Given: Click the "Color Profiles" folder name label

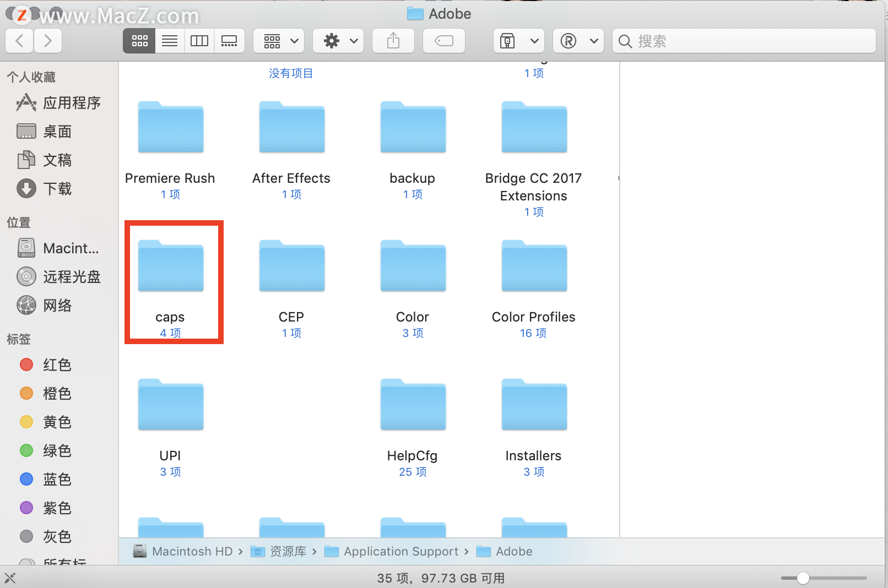Looking at the screenshot, I should tap(533, 317).
